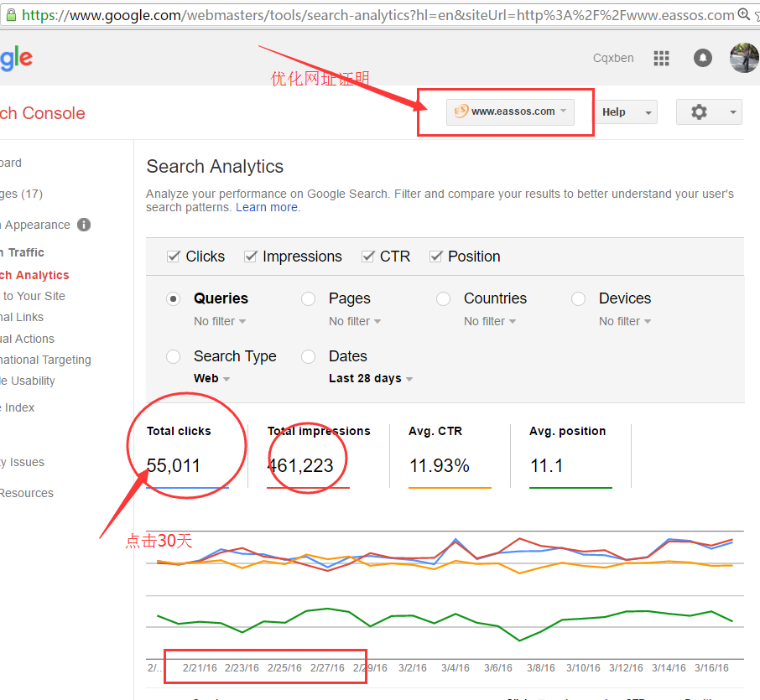Open the notifications bell icon
Image resolution: width=760 pixels, height=700 pixels.
point(702,58)
